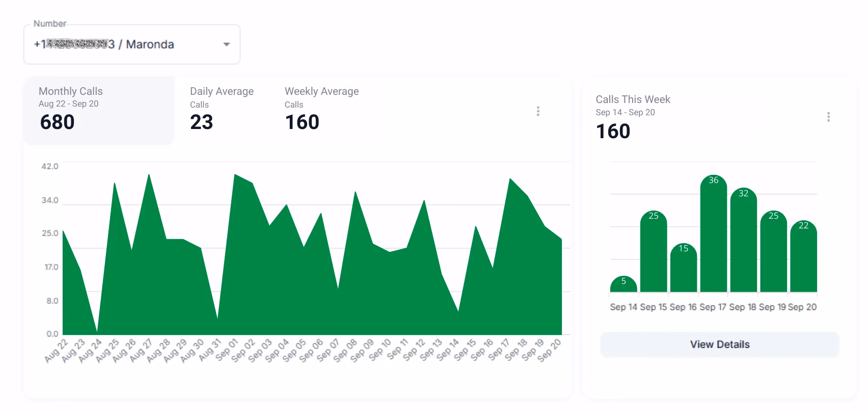Click the Calls This Week heading
The width and height of the screenshot is (868, 412).
point(633,99)
